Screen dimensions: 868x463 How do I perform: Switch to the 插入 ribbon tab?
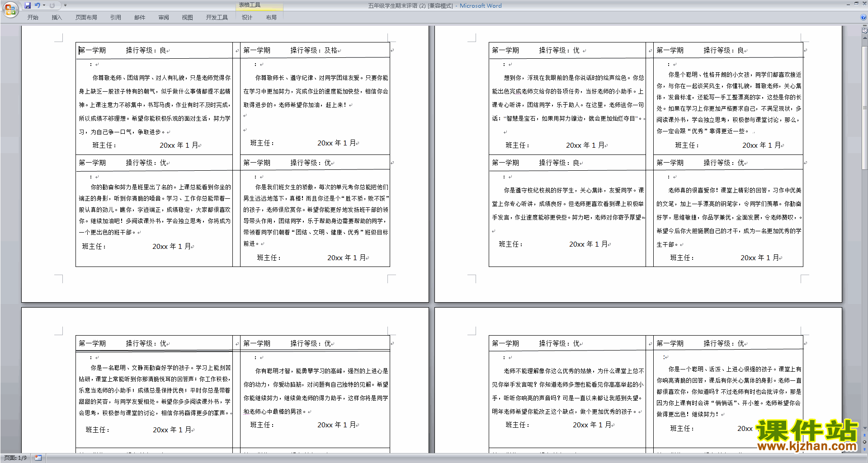(x=57, y=18)
